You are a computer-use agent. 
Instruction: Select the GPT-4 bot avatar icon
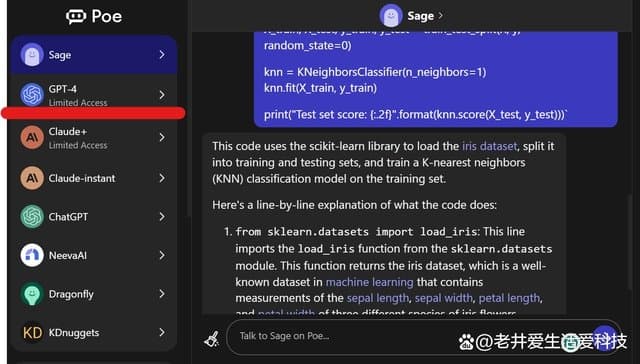click(x=32, y=95)
